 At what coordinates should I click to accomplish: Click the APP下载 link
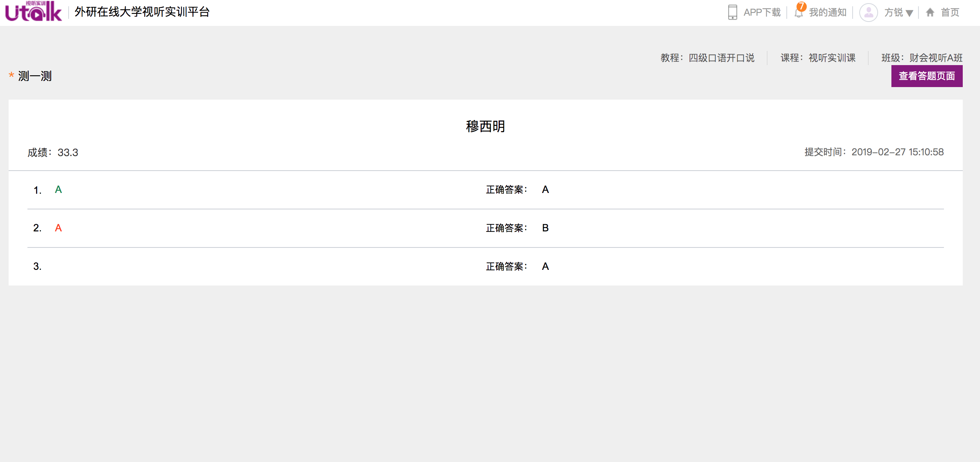pyautogui.click(x=762, y=13)
